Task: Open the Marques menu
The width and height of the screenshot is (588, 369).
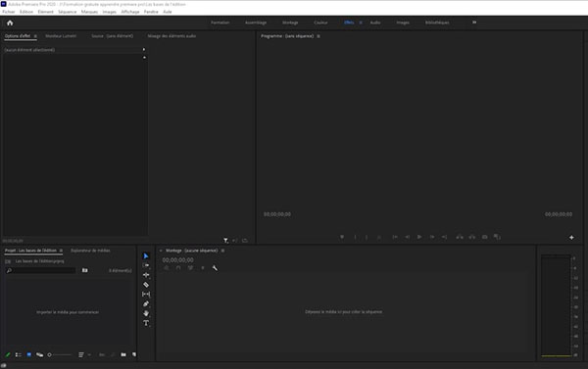Action: pyautogui.click(x=89, y=12)
